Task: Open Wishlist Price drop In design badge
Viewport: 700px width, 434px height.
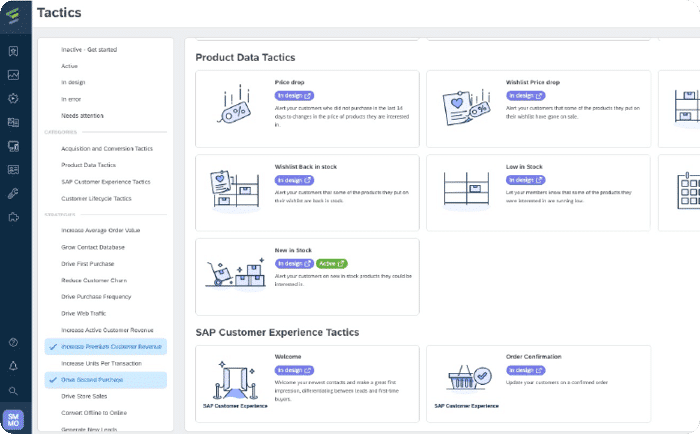Action: point(525,96)
